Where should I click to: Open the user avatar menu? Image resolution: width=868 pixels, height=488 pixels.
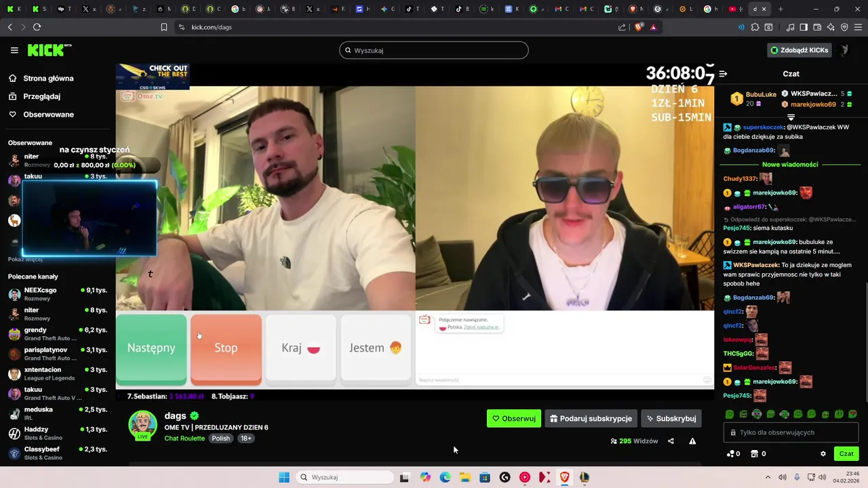pyautogui.click(x=844, y=50)
